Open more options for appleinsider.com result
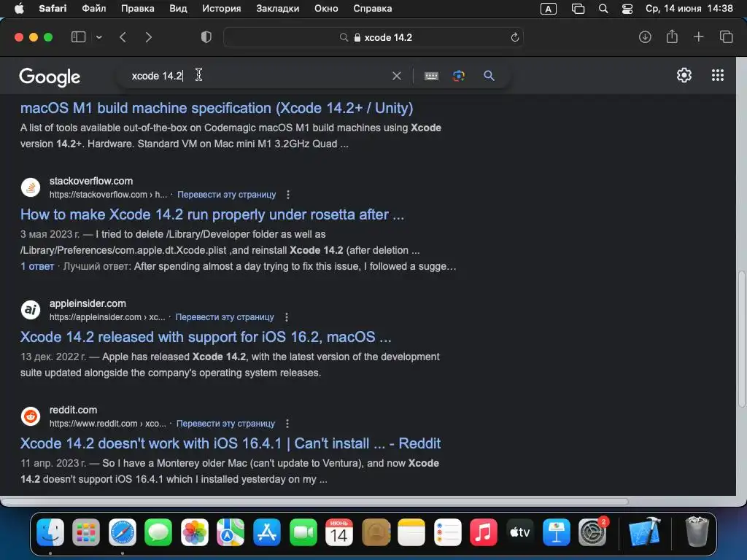The image size is (747, 560). (286, 317)
